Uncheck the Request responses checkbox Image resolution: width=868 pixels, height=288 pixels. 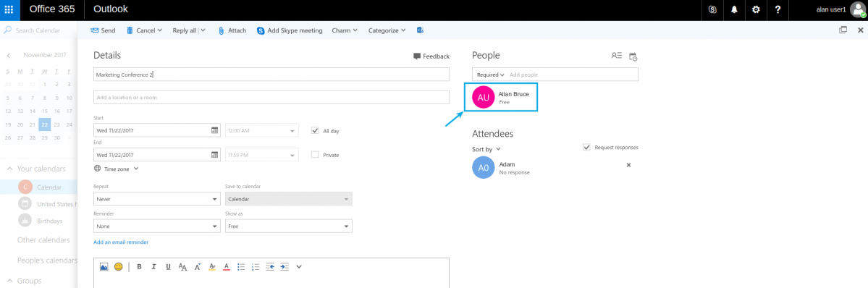pyautogui.click(x=586, y=148)
